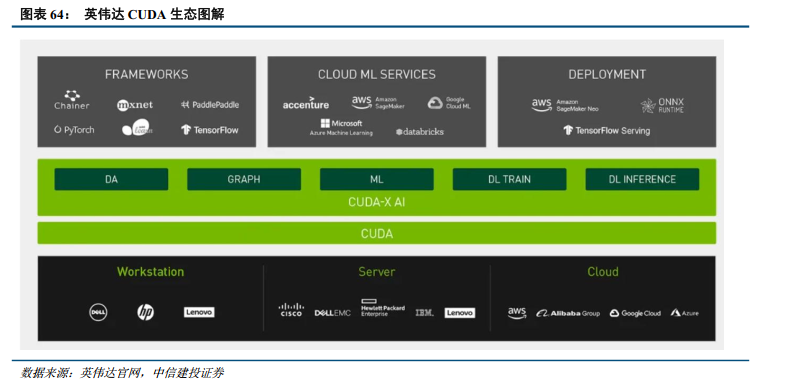
Task: Click the DL TRAIN block
Action: pyautogui.click(x=509, y=179)
